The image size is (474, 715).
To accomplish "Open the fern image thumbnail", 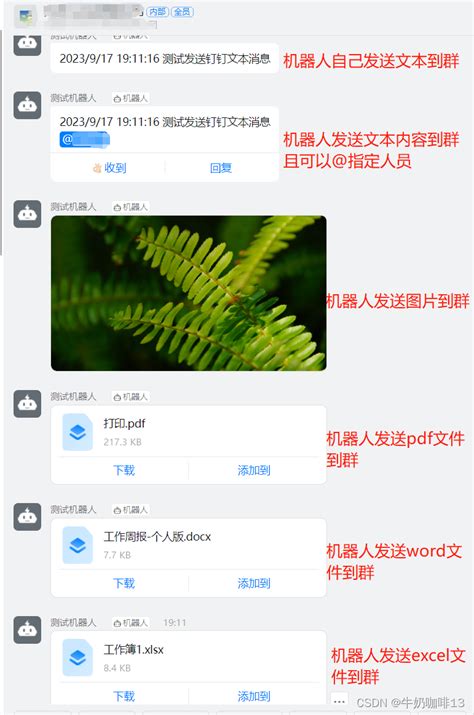I will (x=189, y=293).
